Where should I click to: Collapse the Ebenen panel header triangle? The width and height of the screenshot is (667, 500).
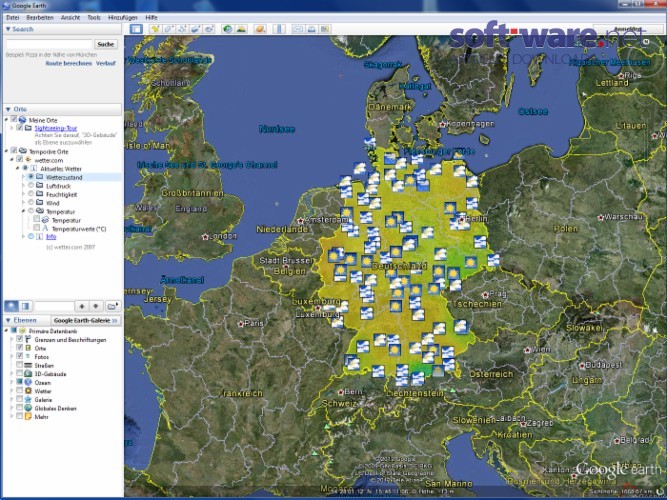pyautogui.click(x=8, y=320)
